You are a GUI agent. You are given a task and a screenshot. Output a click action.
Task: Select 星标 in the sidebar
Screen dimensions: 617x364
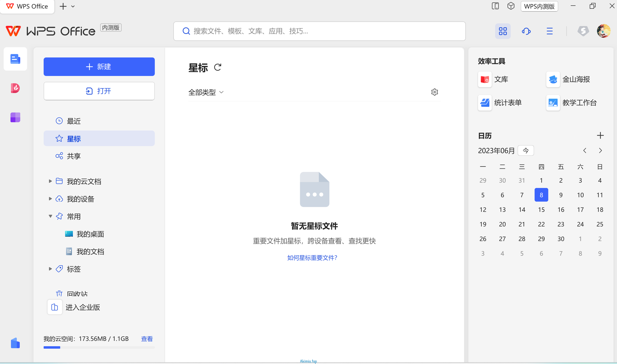coord(99,139)
